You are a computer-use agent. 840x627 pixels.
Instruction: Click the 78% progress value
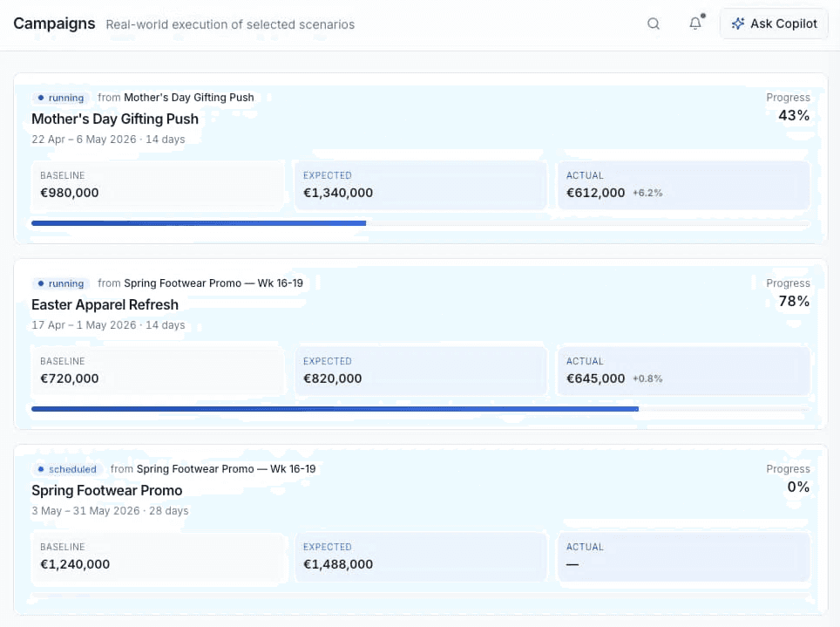pyautogui.click(x=794, y=302)
